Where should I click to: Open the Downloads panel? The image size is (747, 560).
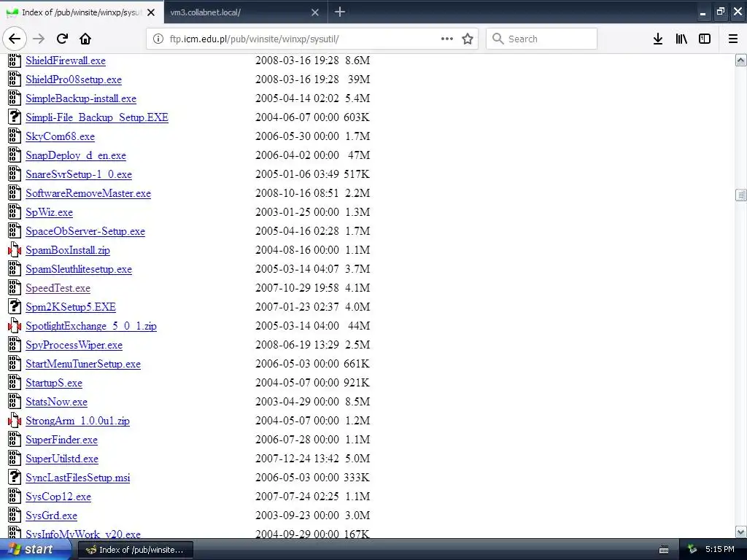[x=658, y=39]
